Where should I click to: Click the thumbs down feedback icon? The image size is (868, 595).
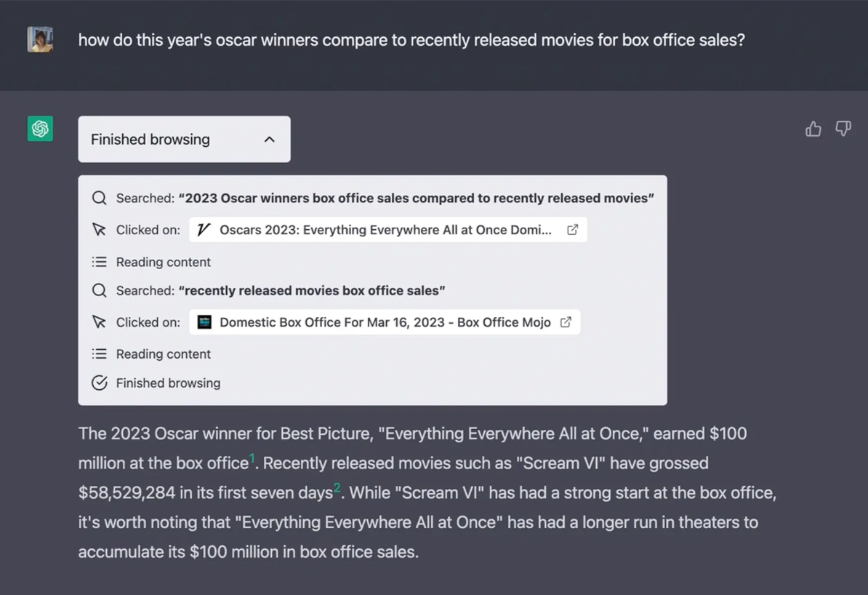843,129
